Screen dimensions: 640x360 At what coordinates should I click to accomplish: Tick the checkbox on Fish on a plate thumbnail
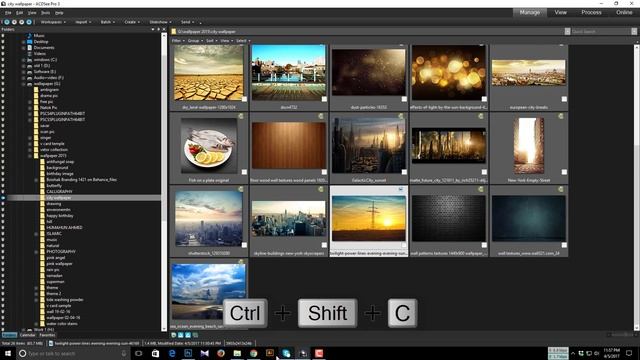[244, 172]
